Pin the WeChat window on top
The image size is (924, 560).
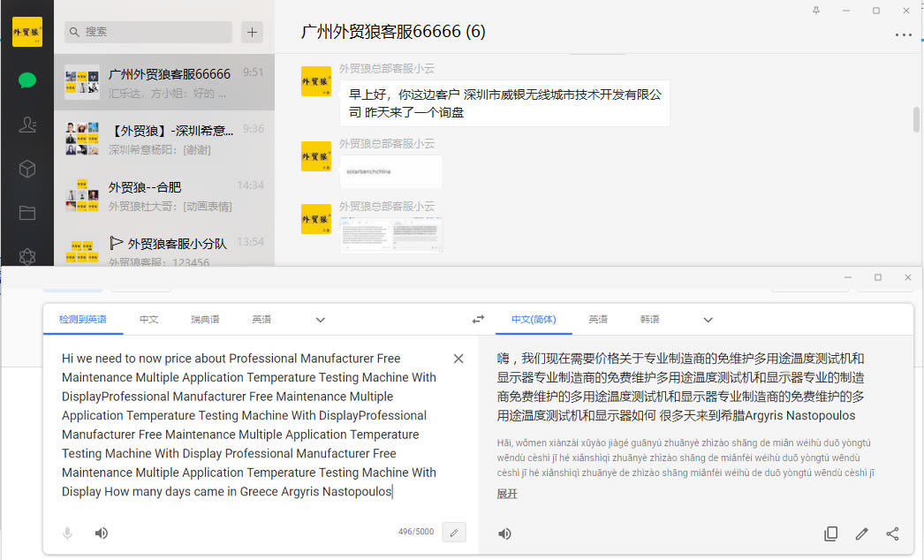tap(815, 10)
